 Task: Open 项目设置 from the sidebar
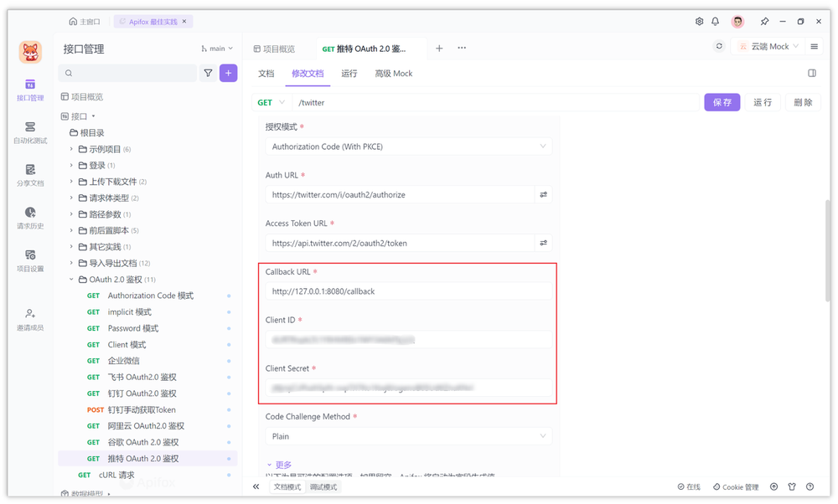31,262
